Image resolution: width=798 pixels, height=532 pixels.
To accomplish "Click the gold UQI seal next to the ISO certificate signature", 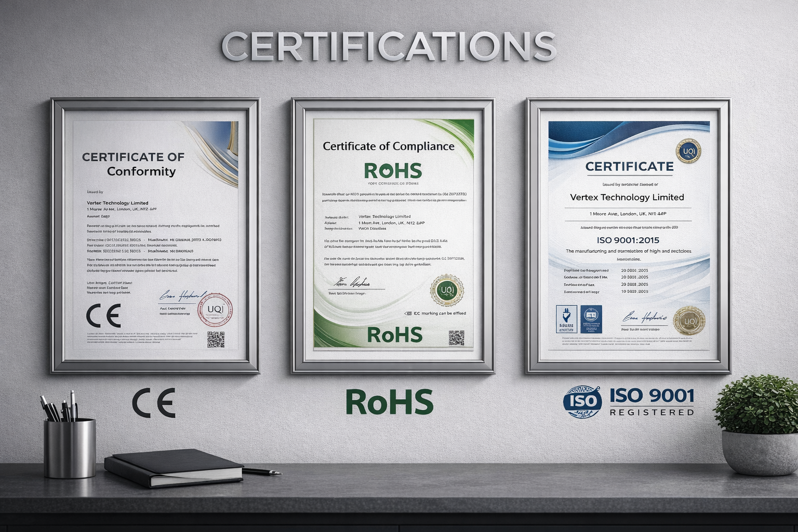I will point(689,321).
